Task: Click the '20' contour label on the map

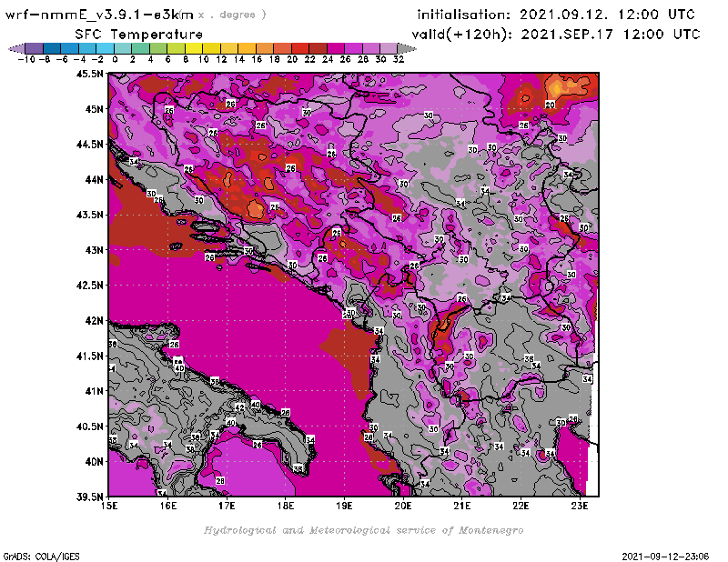Action: click(551, 105)
